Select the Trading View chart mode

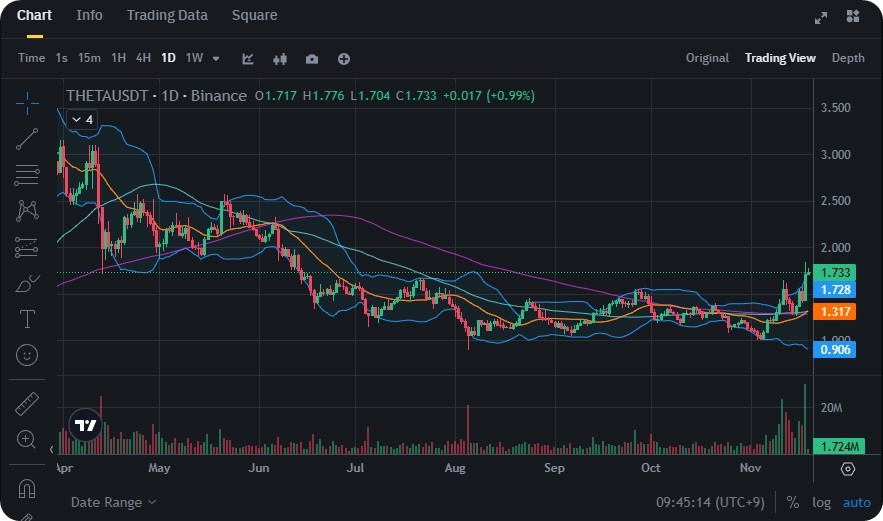(780, 58)
